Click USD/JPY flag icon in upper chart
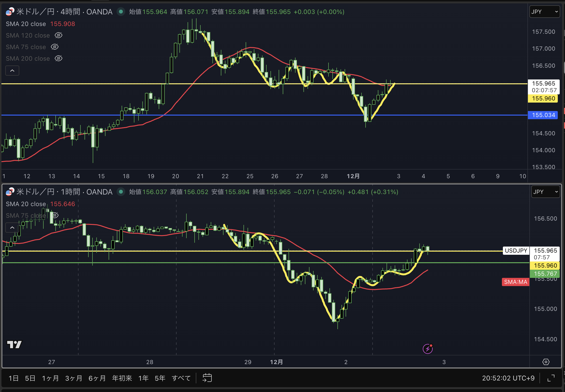This screenshot has width=565, height=392. 10,12
